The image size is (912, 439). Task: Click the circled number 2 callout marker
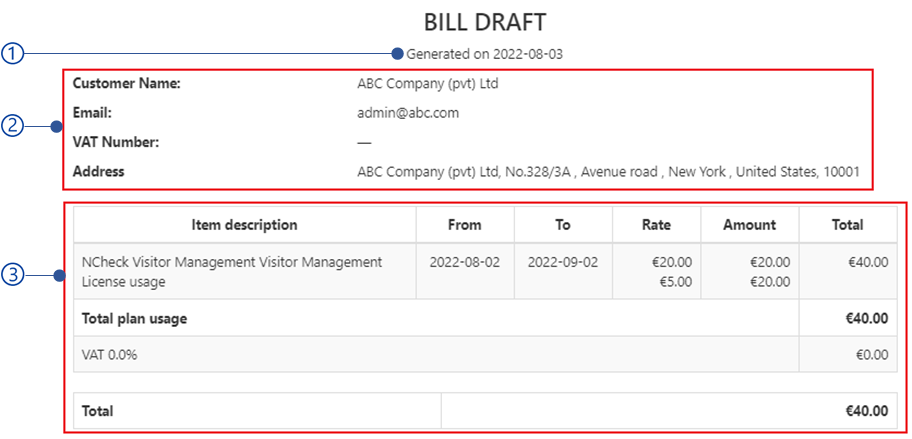click(12, 126)
